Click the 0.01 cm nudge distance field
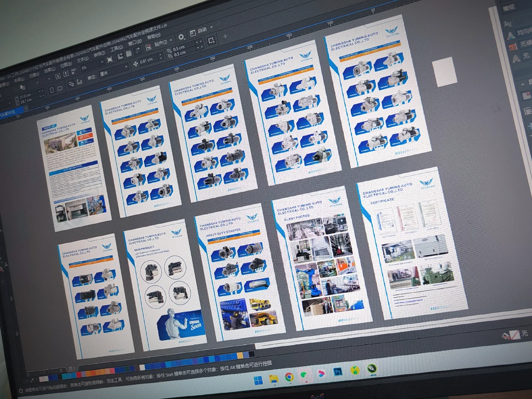 tap(148, 60)
